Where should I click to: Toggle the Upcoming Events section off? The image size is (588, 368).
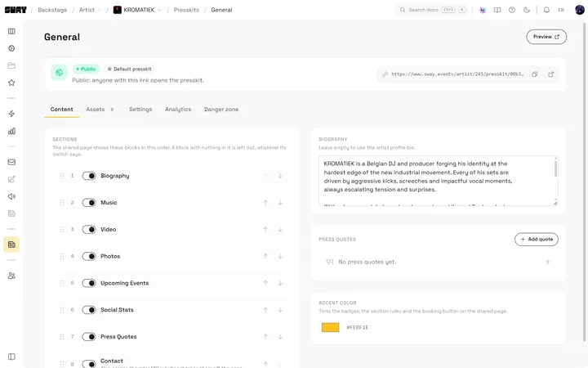(x=89, y=283)
